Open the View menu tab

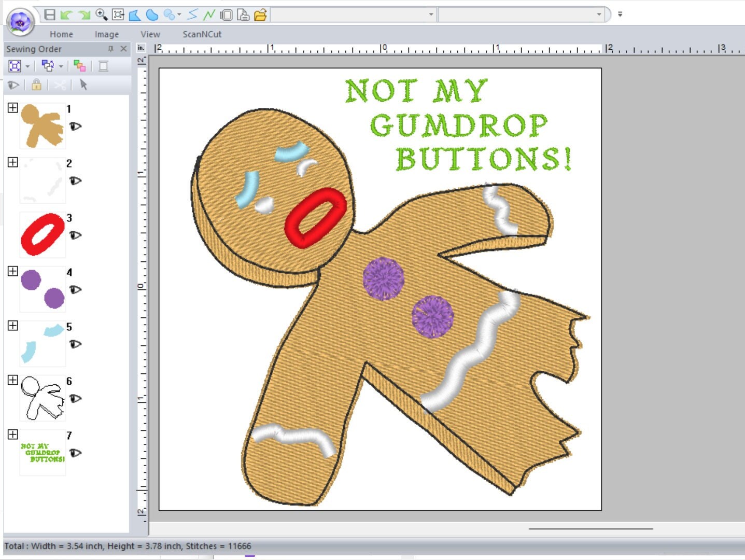150,34
